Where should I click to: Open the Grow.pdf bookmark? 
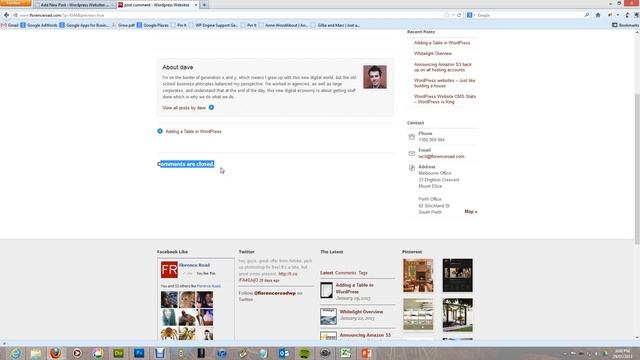[x=123, y=25]
